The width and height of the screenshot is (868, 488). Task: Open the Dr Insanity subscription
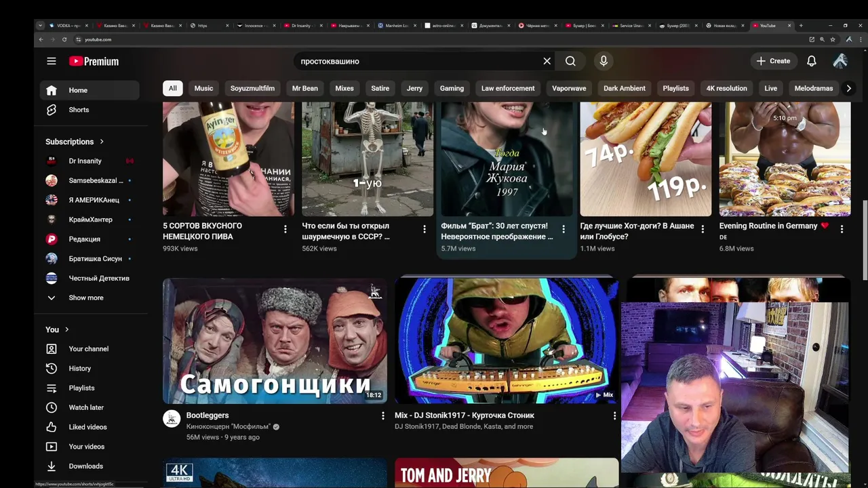[90, 161]
